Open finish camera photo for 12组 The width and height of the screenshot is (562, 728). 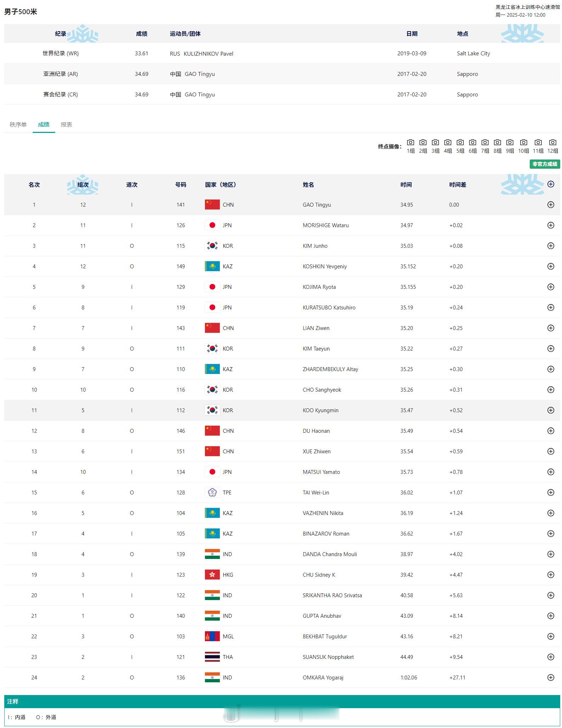[x=553, y=142]
